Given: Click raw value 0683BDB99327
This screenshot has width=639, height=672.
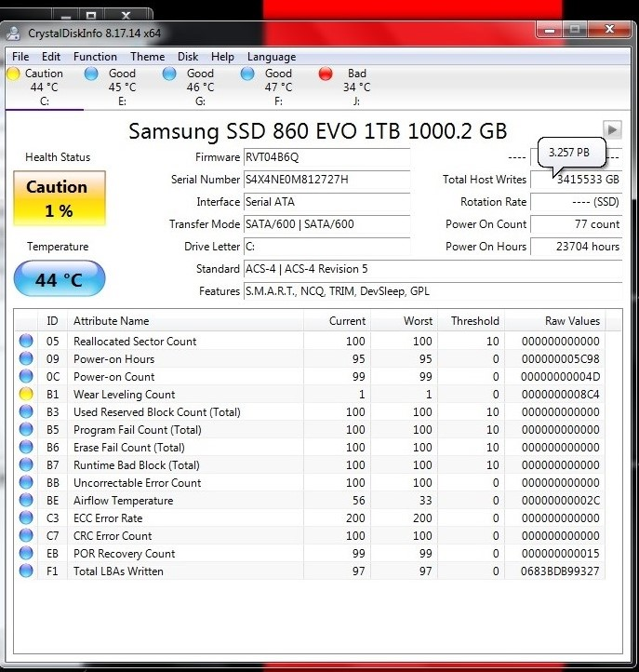Looking at the screenshot, I should pyautogui.click(x=560, y=571).
